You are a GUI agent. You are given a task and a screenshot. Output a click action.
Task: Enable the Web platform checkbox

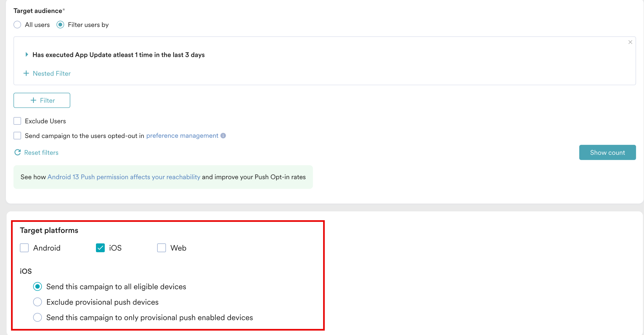[x=162, y=248]
